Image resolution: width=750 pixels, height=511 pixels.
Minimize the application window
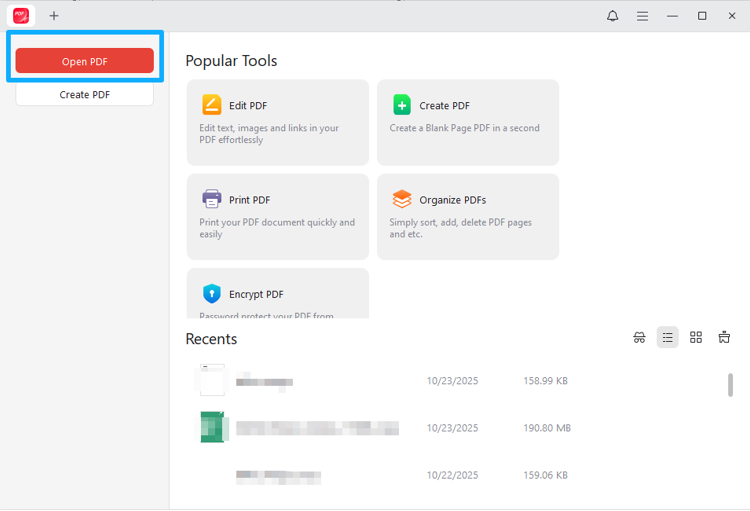point(673,16)
